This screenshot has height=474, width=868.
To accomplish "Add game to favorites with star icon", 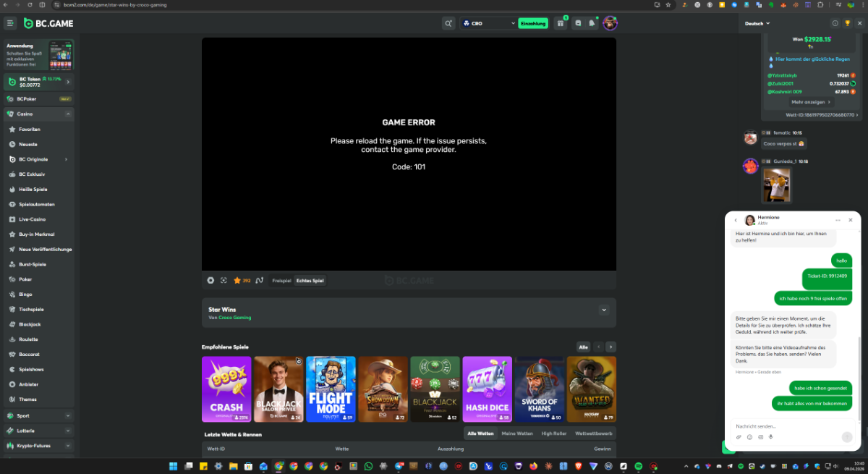I will [x=237, y=280].
